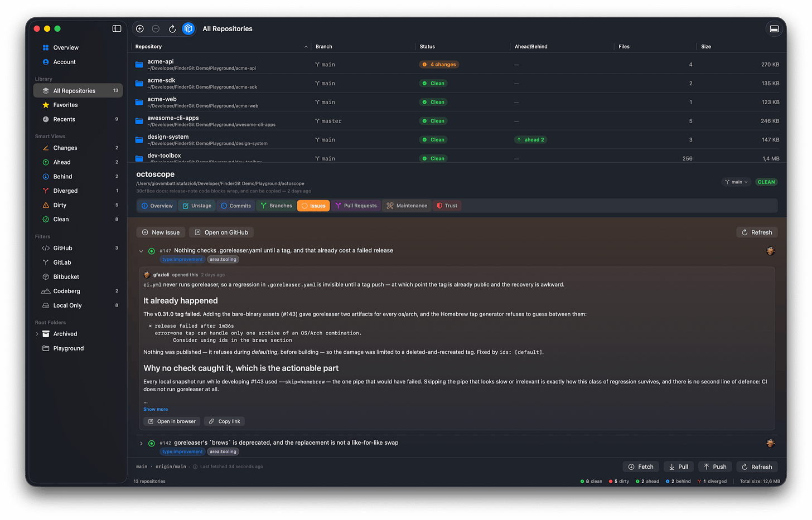812x520 pixels.
Task: Collapse issue #147 with the chevron
Action: pyautogui.click(x=141, y=251)
